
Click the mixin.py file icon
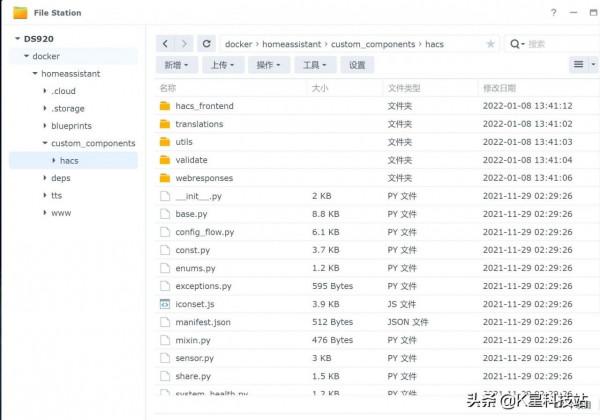[x=165, y=340]
